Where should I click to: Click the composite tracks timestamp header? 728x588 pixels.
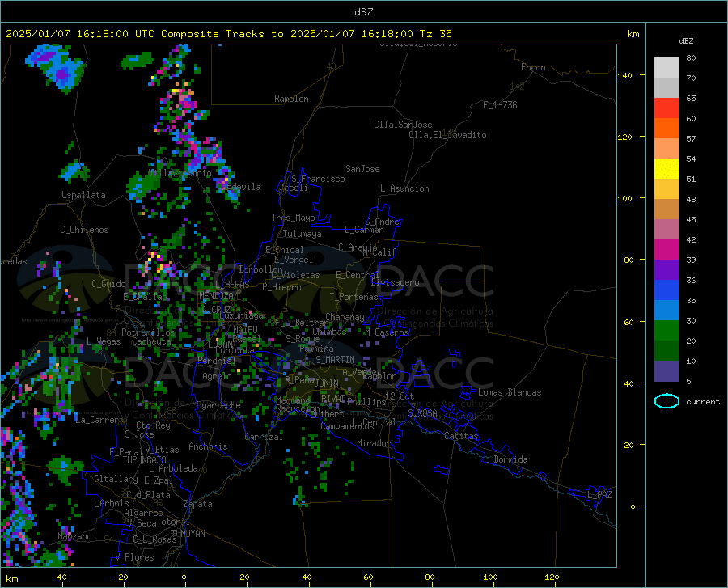[x=228, y=34]
